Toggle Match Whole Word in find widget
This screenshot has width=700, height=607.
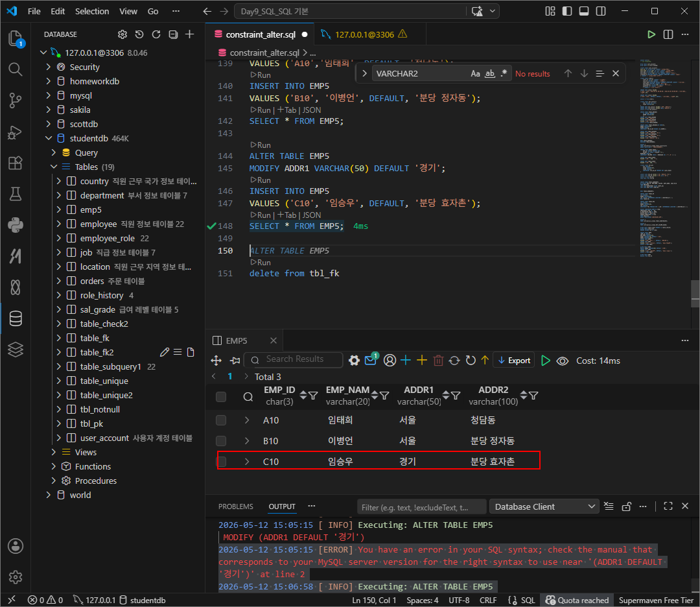click(490, 74)
